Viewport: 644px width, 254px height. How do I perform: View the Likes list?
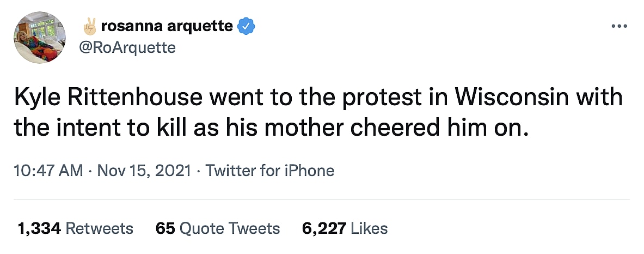(369, 228)
